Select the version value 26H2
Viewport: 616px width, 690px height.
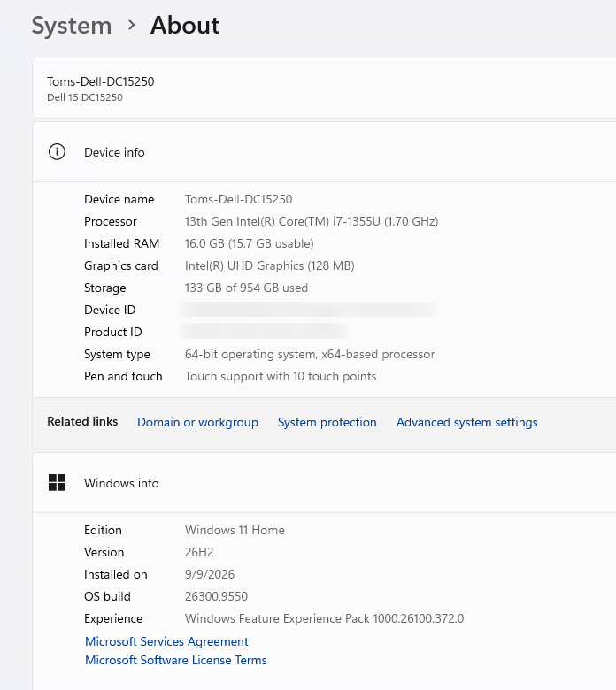point(199,552)
